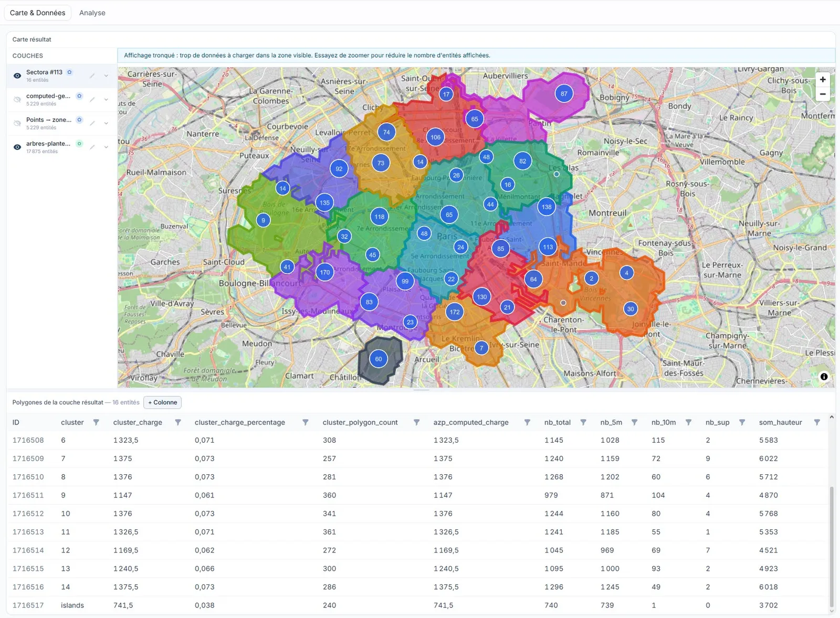
Task: Show the computed-ge... layer
Action: click(x=17, y=99)
